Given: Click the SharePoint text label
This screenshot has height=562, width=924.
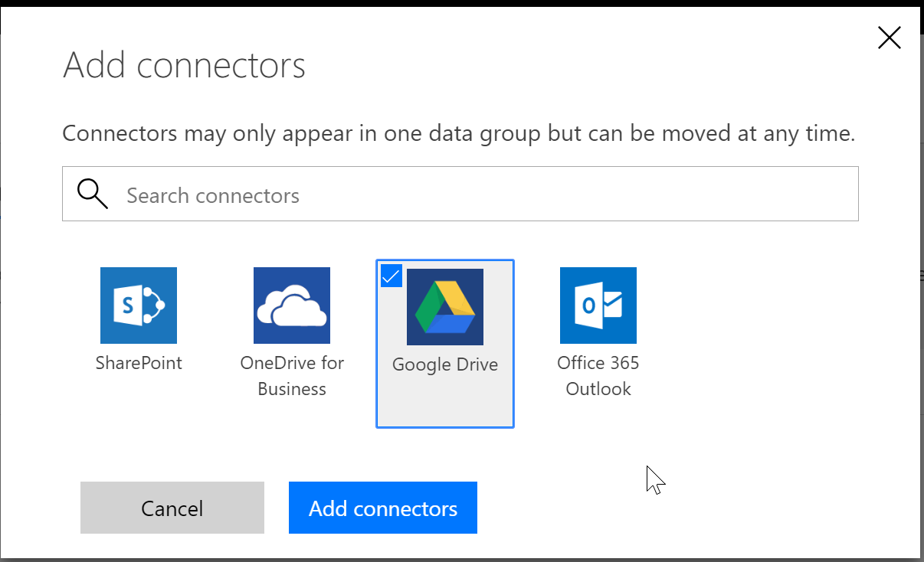Looking at the screenshot, I should (139, 363).
